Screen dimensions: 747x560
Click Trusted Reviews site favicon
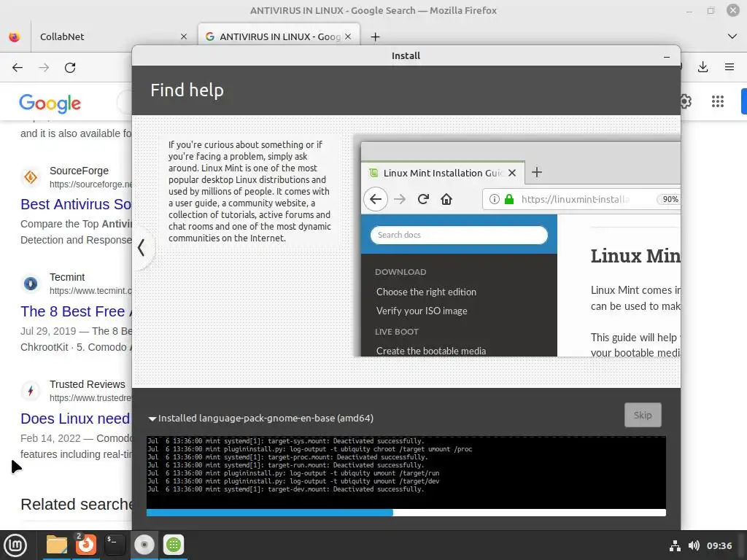tap(31, 391)
